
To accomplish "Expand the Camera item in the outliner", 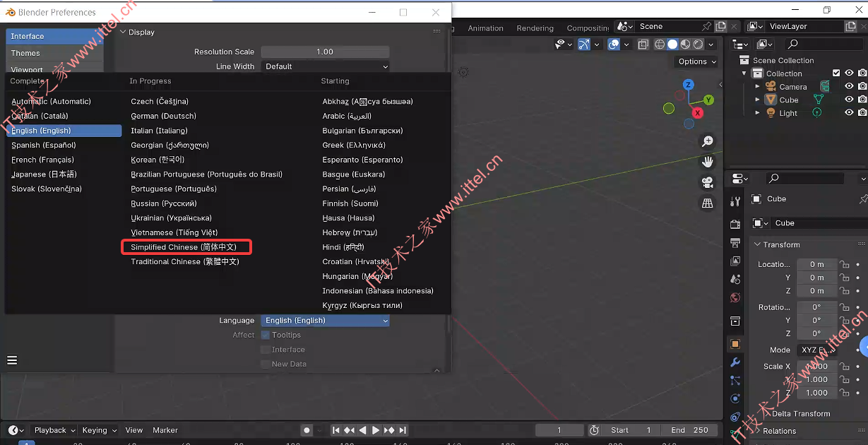I will [758, 87].
